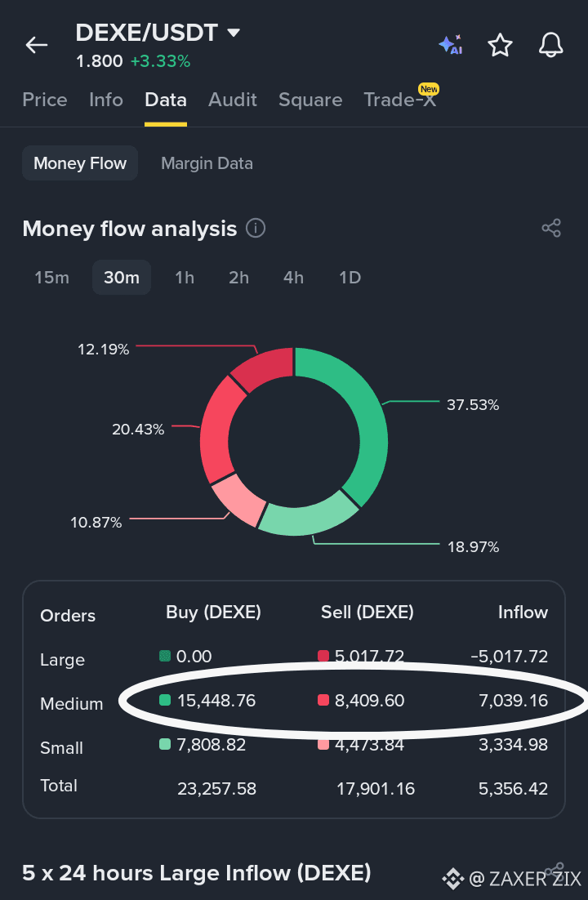Select the Money Flow button
Viewport: 588px width, 900px height.
point(80,163)
